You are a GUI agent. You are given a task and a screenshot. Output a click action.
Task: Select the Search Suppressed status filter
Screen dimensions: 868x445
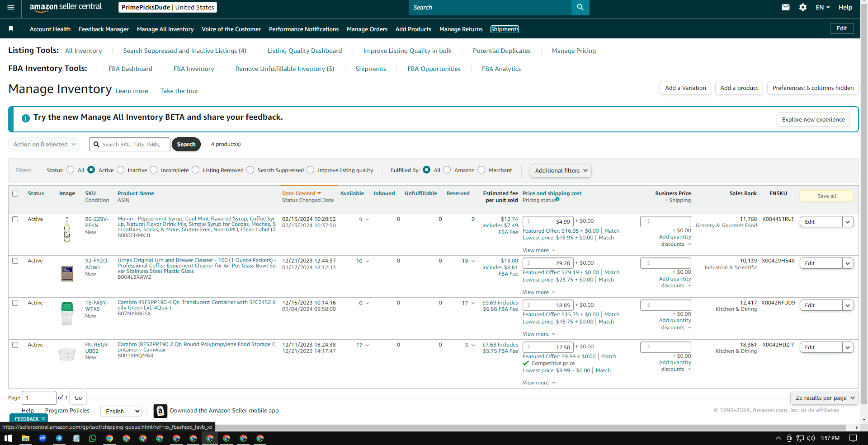250,170
